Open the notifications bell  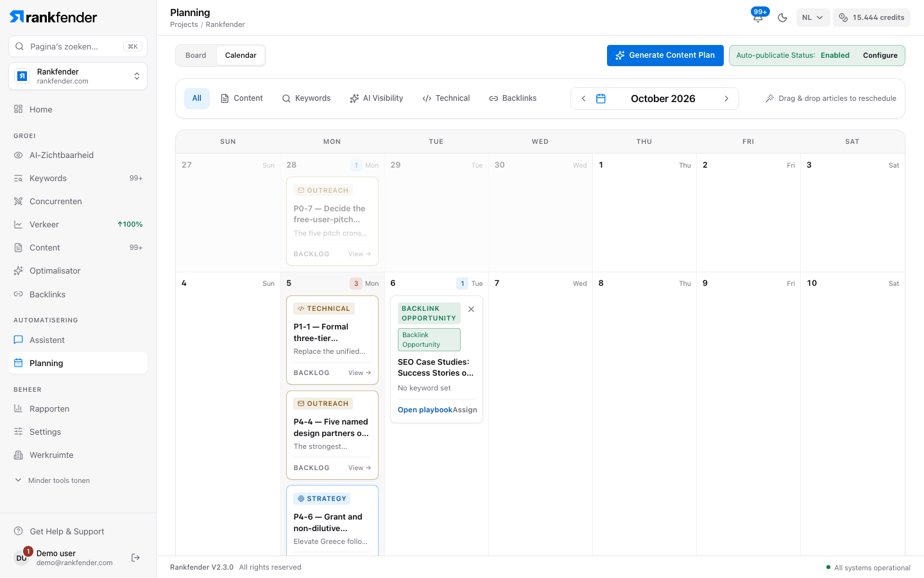coord(758,17)
